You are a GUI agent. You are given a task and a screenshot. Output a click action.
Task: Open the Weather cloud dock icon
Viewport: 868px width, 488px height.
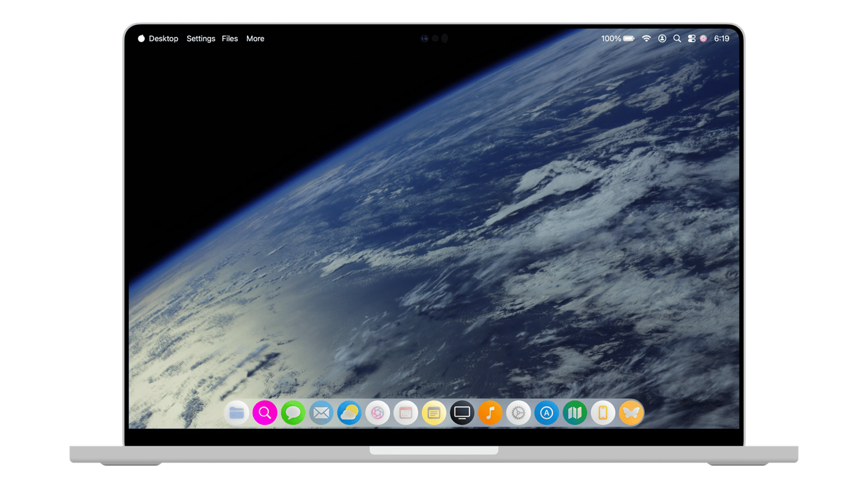[x=350, y=413]
